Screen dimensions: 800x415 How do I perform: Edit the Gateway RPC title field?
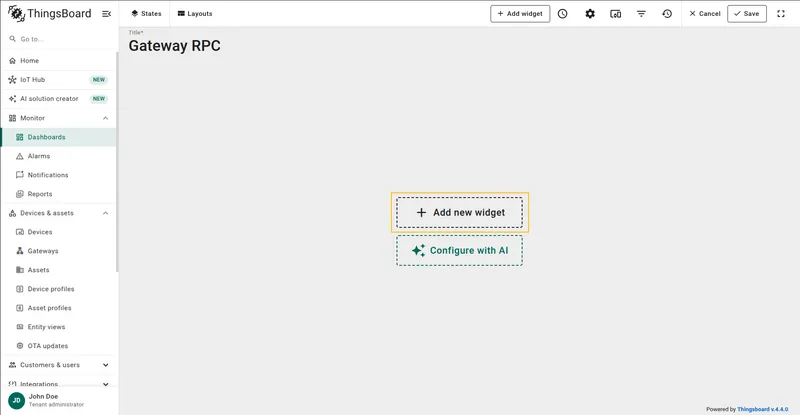coord(174,46)
